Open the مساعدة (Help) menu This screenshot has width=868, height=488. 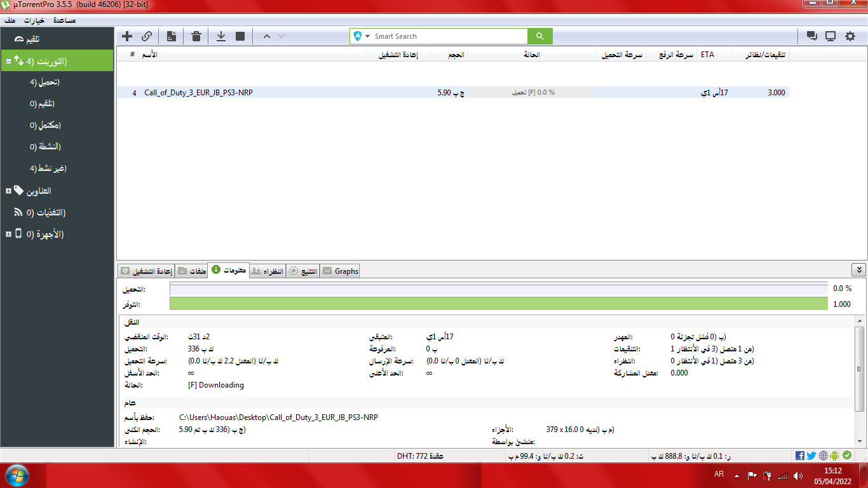[x=64, y=20]
